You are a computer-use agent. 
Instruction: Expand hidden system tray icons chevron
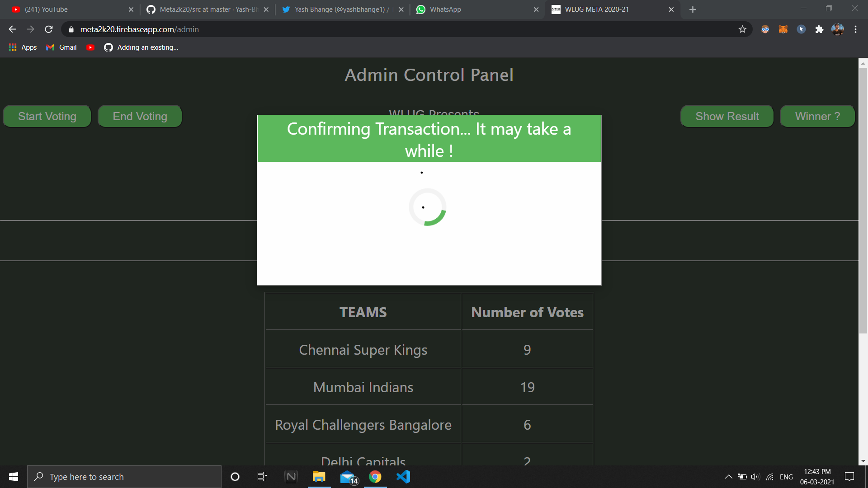tap(728, 477)
